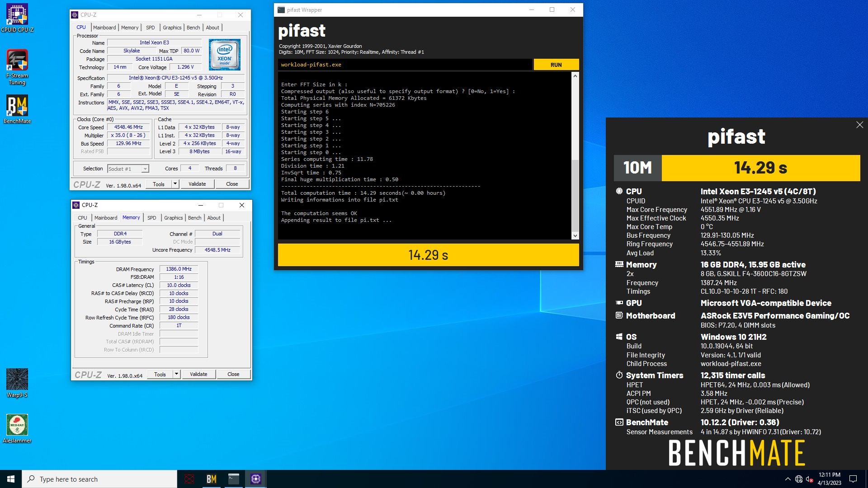Click the red taskbar application icon
Image resolution: width=868 pixels, height=488 pixels.
coord(189,479)
